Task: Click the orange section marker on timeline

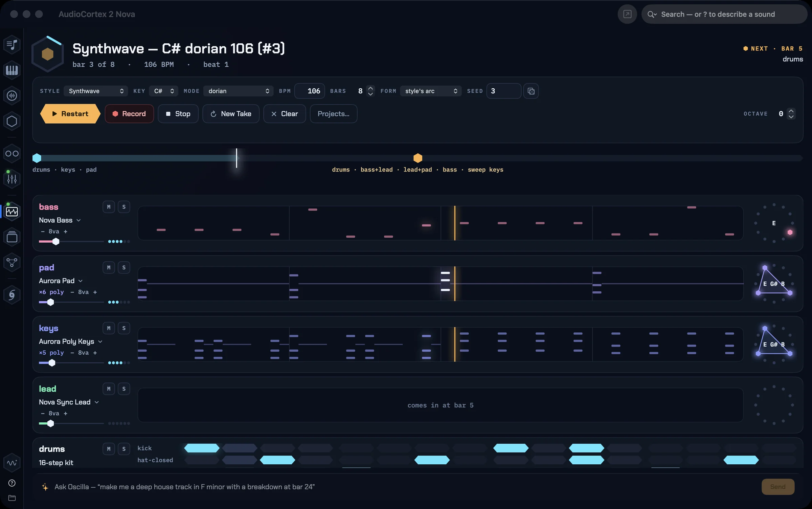Action: (x=418, y=158)
